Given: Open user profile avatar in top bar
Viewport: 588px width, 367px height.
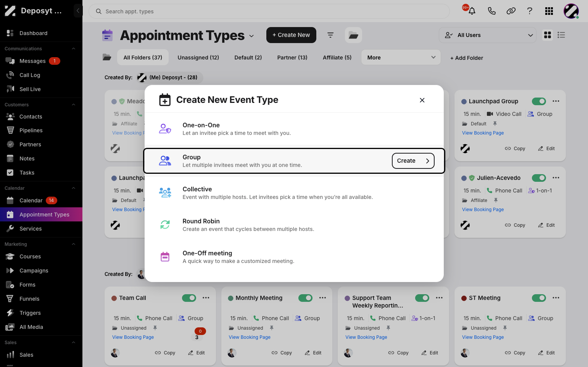Looking at the screenshot, I should coord(571,11).
